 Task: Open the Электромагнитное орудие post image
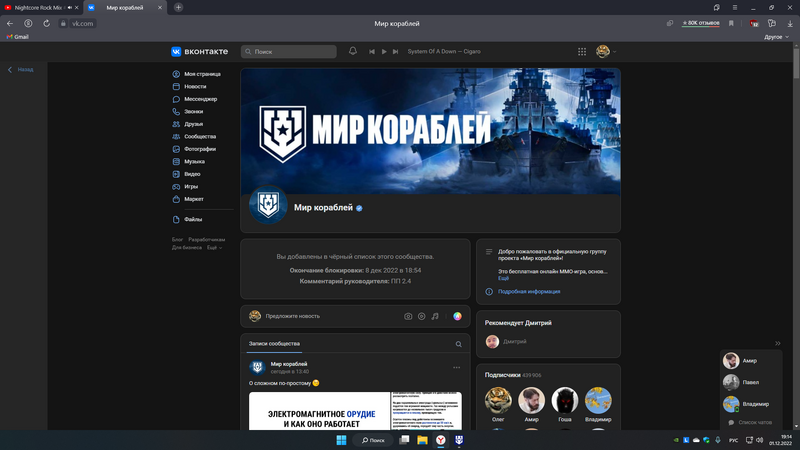(356, 411)
